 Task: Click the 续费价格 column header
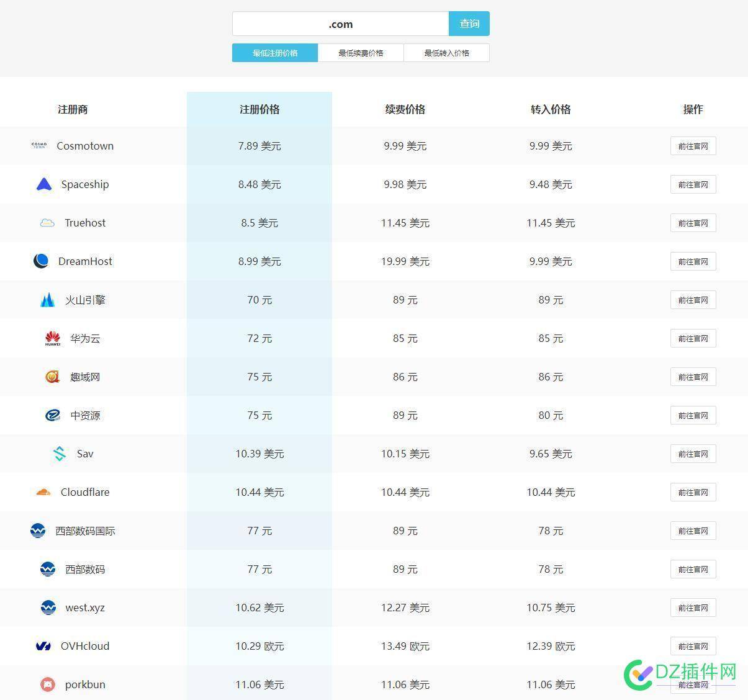tap(405, 109)
